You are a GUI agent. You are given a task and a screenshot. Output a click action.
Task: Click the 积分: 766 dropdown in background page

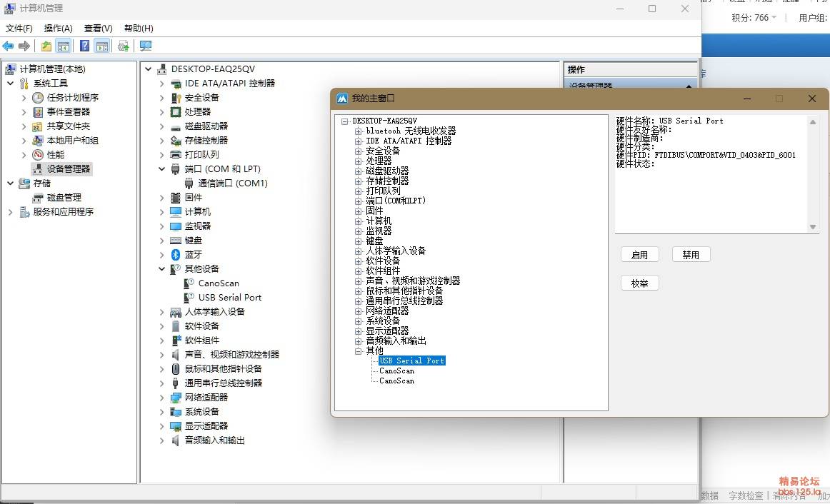(754, 17)
